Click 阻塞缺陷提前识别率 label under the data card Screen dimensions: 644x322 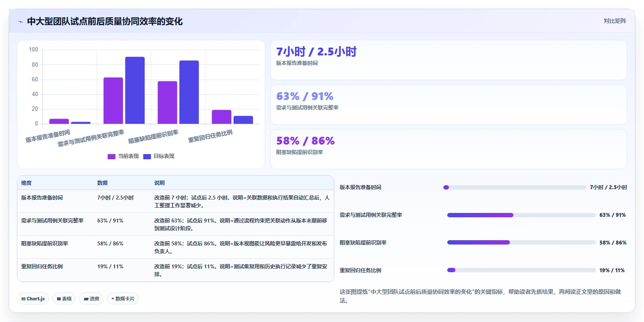point(299,152)
